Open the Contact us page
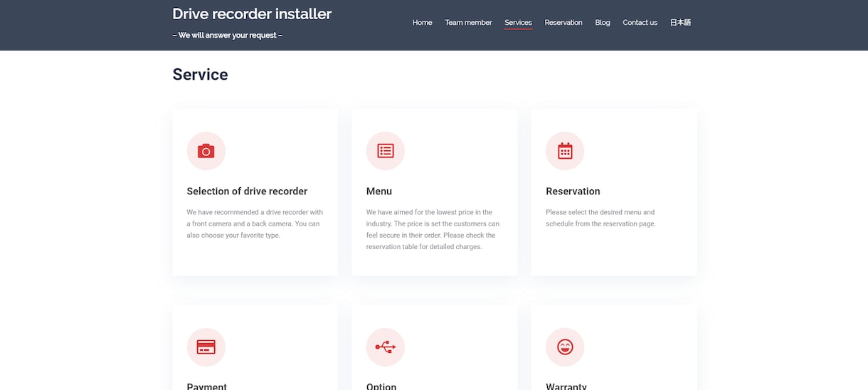 point(640,23)
